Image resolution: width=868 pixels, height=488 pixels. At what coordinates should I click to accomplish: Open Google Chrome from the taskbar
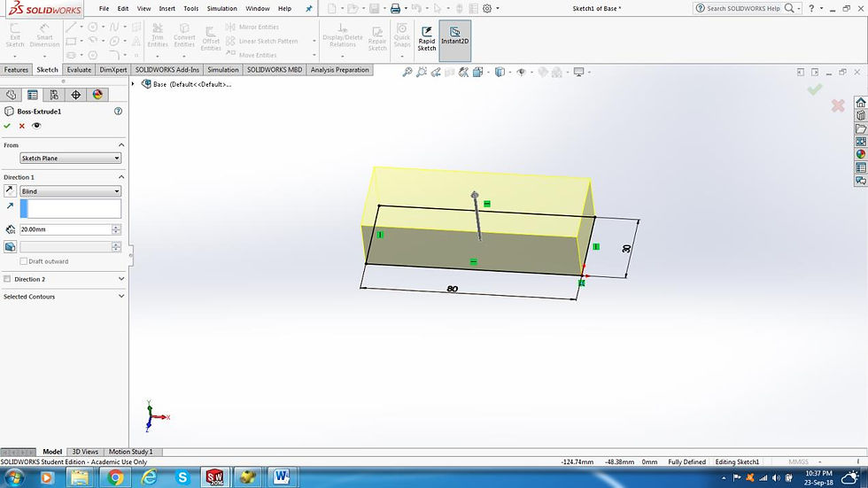click(115, 477)
